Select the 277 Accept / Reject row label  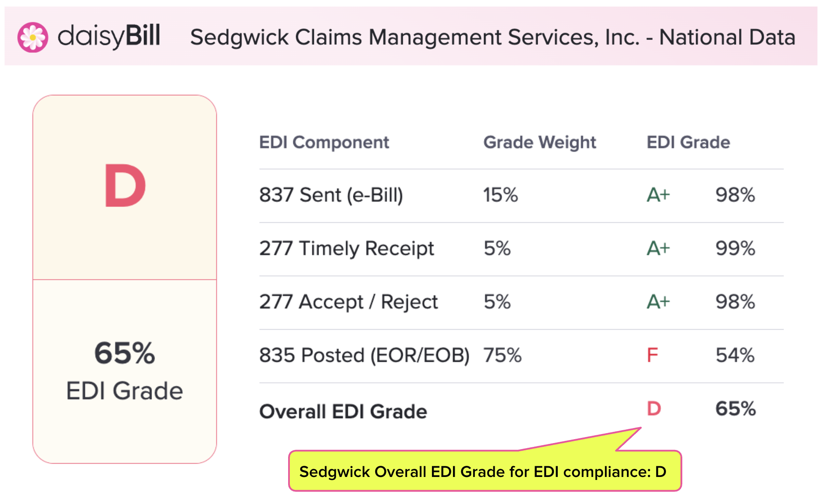(x=348, y=302)
